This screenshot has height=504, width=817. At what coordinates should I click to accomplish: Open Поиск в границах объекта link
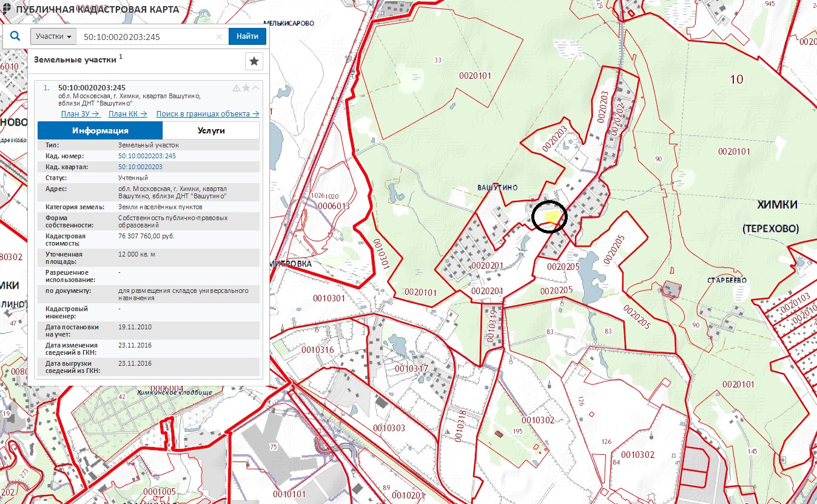207,113
